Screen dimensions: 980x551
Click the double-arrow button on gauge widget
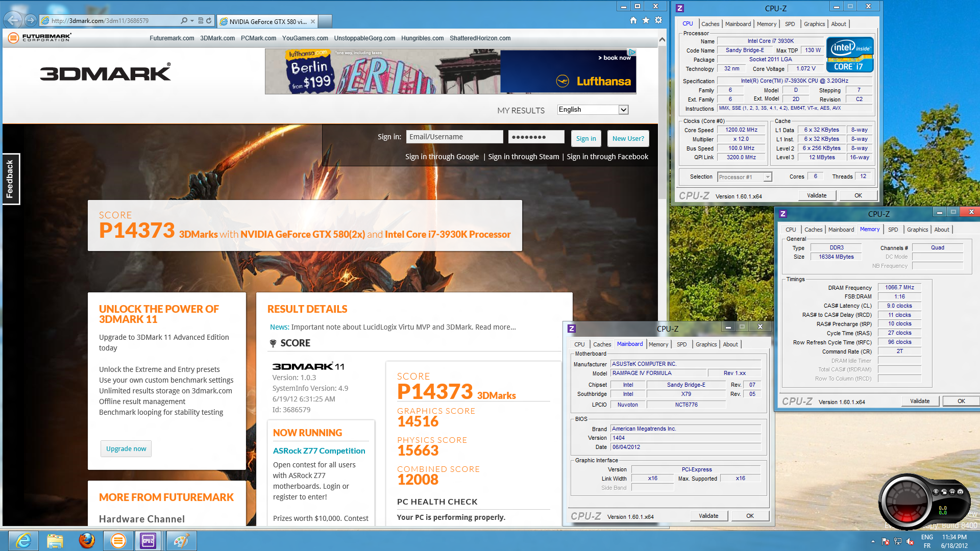tap(952, 492)
